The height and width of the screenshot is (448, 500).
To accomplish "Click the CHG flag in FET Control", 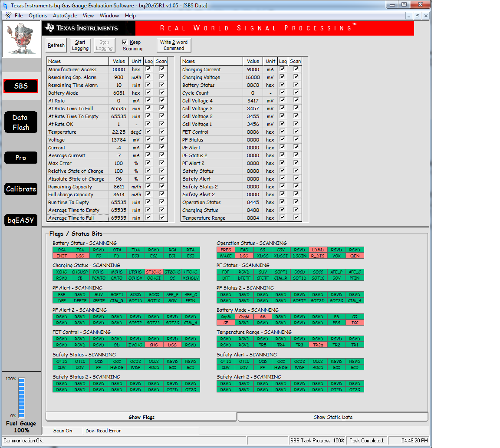I will 154,345.
